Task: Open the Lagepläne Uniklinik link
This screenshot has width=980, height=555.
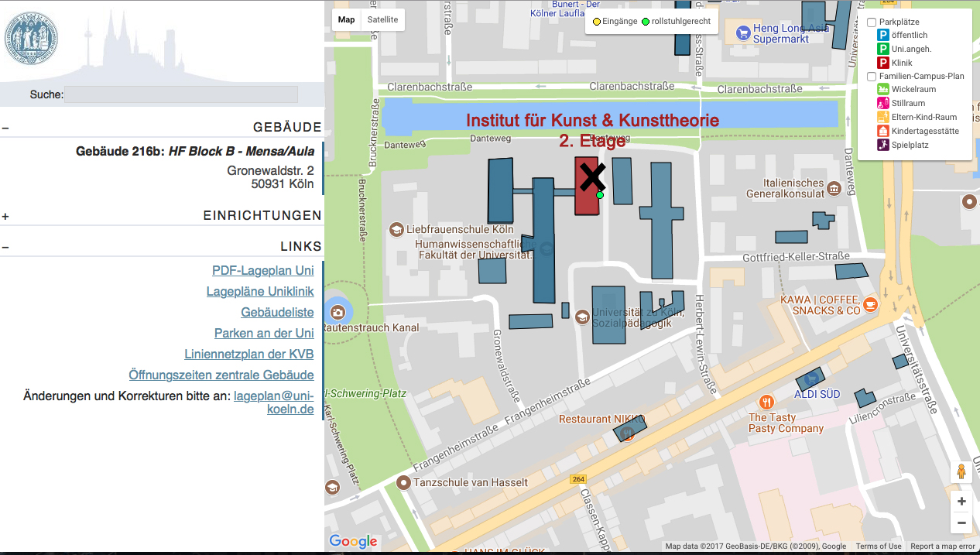Action: tap(260, 292)
